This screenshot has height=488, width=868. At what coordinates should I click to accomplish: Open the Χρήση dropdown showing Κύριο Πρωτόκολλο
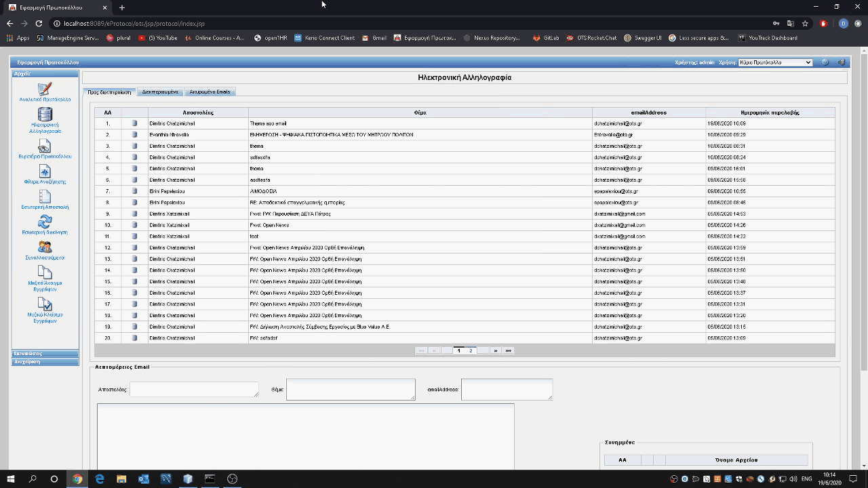pos(775,62)
